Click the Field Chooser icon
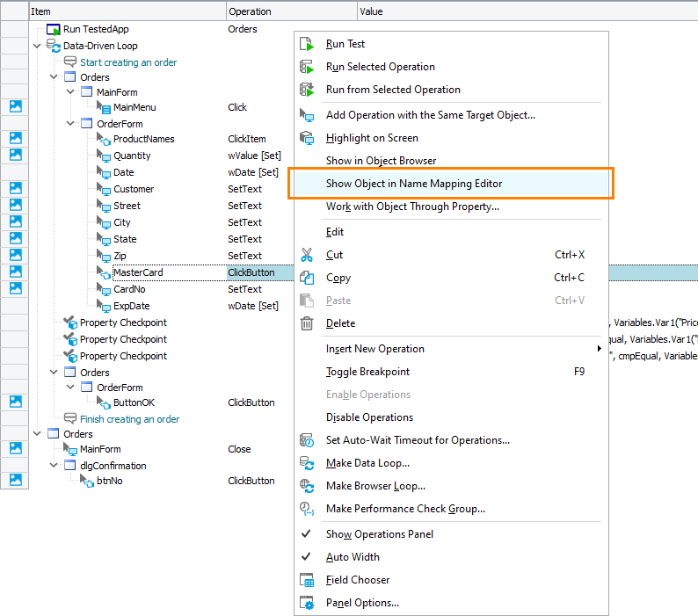The width and height of the screenshot is (698, 616). pyautogui.click(x=307, y=580)
